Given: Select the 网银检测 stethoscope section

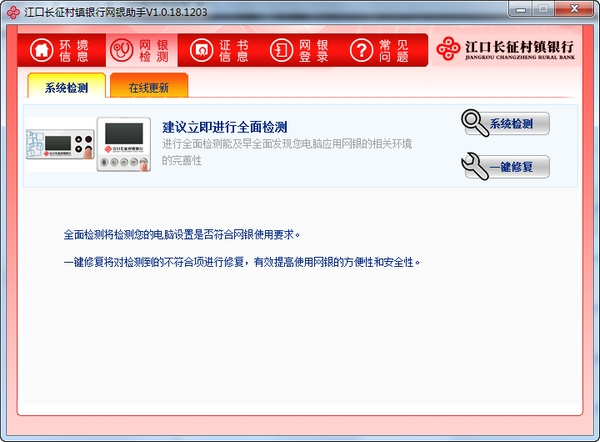Looking at the screenshot, I should tap(142, 50).
